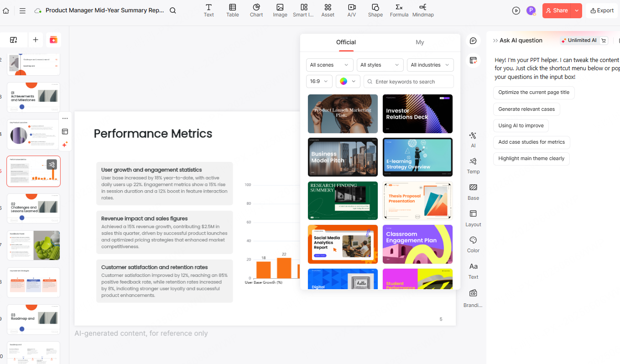The width and height of the screenshot is (620, 364).
Task: Click the Export button
Action: 602,10
